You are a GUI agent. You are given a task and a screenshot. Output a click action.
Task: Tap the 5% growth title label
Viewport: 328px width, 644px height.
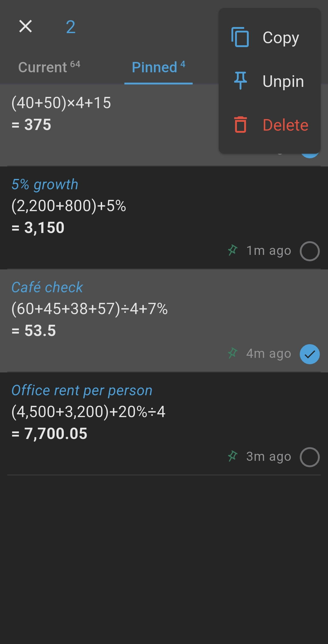pyautogui.click(x=45, y=184)
